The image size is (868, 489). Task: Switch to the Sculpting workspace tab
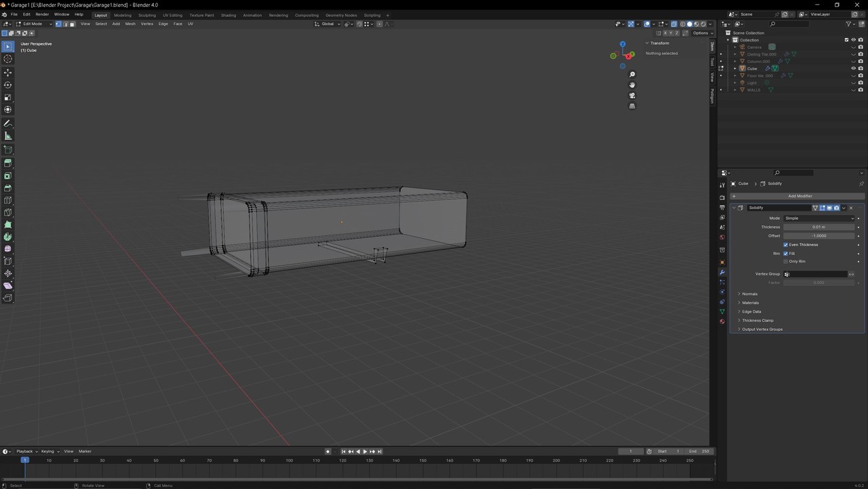click(146, 15)
